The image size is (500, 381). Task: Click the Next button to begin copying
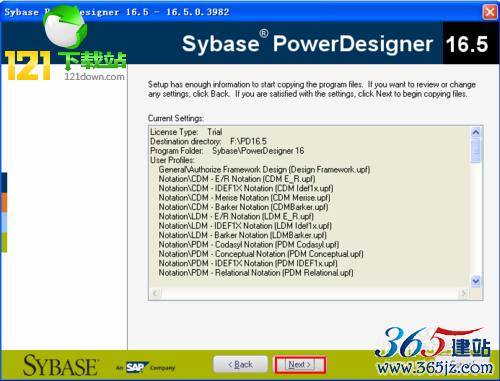click(x=300, y=364)
